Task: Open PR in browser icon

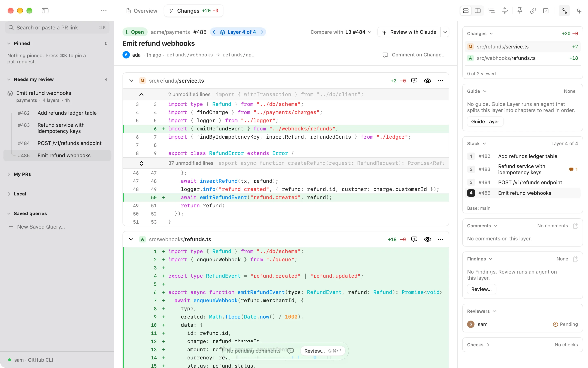Action: coord(546,11)
